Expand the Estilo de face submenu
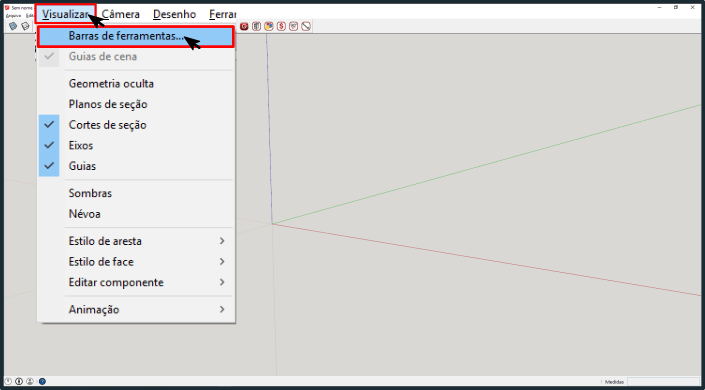 pyautogui.click(x=136, y=261)
